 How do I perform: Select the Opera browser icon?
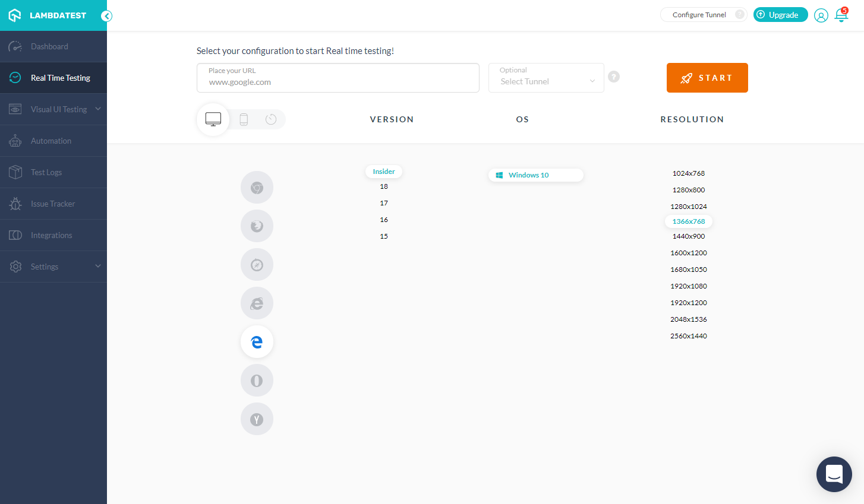tap(257, 381)
